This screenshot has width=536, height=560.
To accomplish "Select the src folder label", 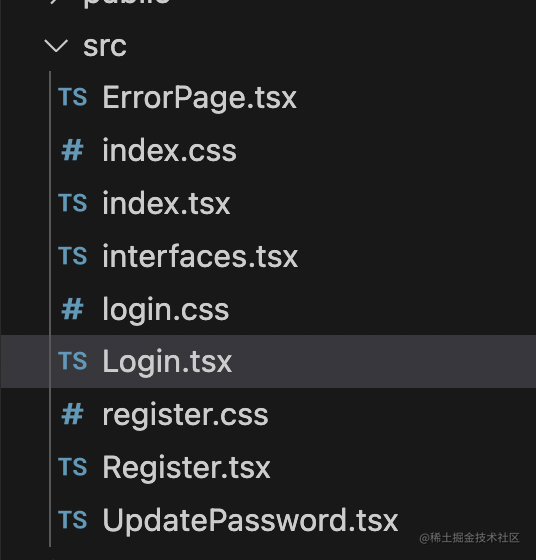I will (x=105, y=46).
